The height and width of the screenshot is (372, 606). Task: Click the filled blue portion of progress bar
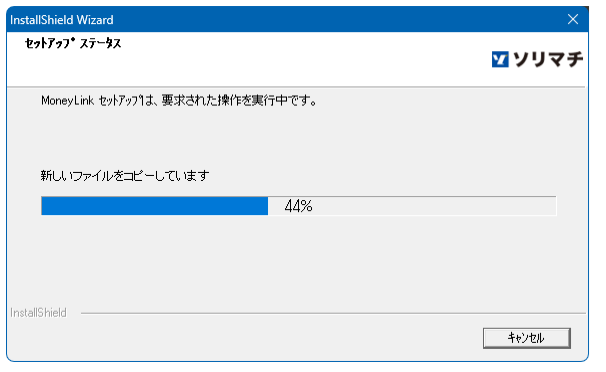pyautogui.click(x=155, y=206)
